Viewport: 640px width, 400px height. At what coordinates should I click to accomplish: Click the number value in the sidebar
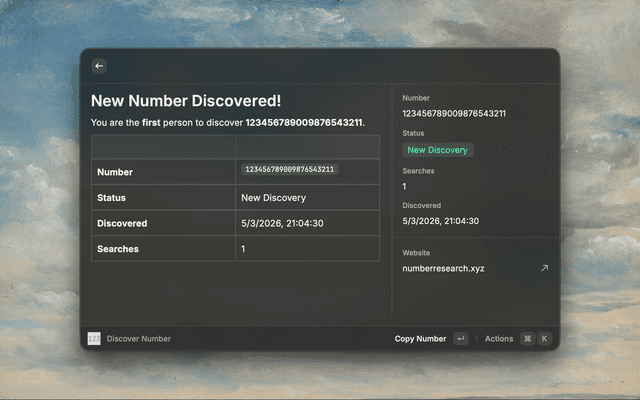pyautogui.click(x=453, y=113)
